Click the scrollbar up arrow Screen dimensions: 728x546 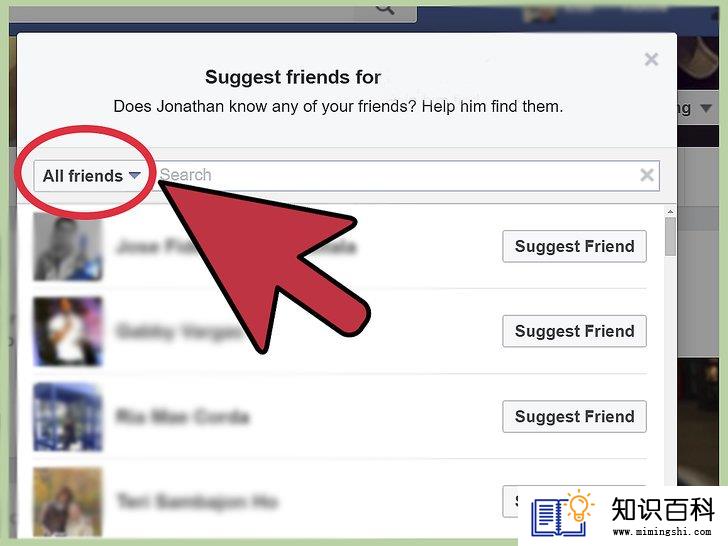[670, 212]
